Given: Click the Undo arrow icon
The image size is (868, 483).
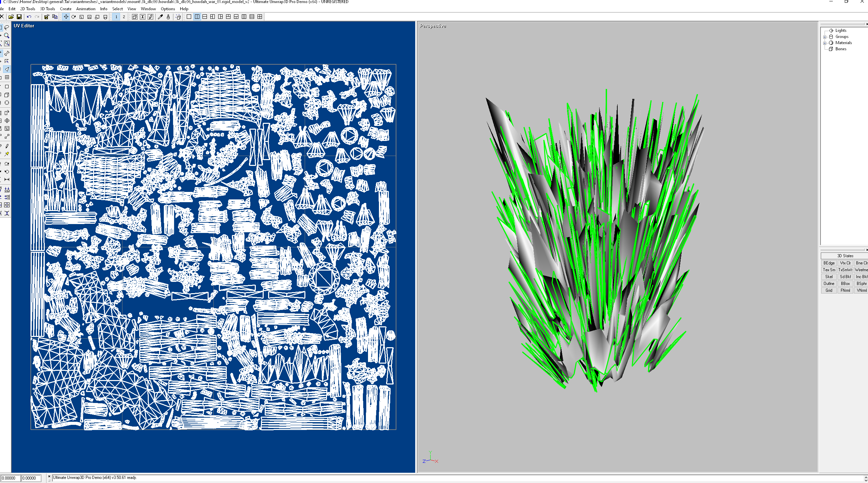Looking at the screenshot, I should (29, 17).
